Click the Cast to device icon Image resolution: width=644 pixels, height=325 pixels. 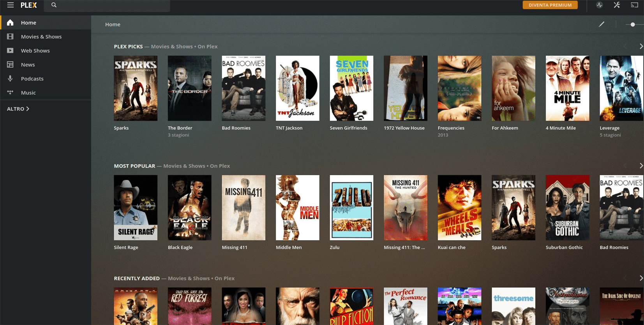[x=634, y=5]
